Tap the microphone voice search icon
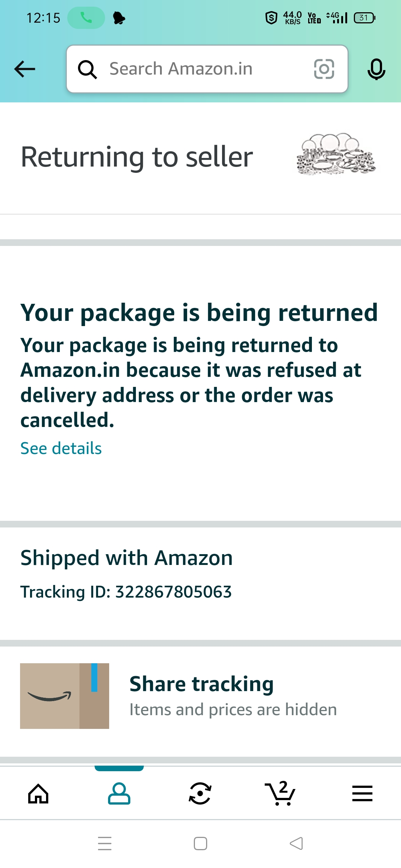Image resolution: width=401 pixels, height=868 pixels. (376, 69)
